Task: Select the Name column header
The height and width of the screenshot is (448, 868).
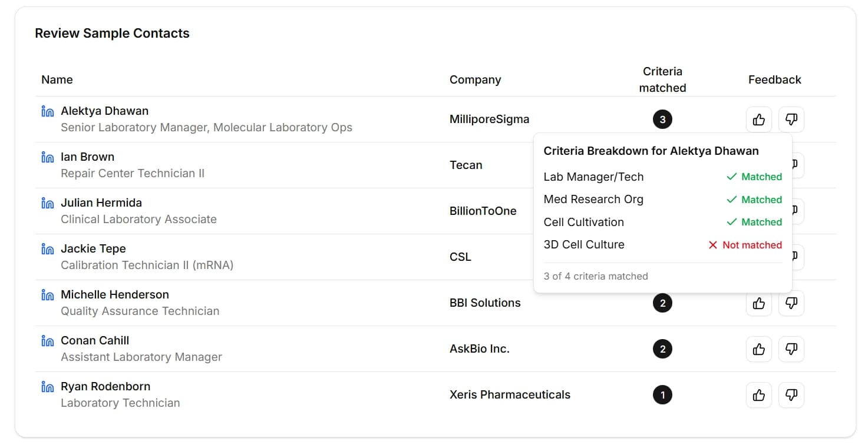Action: pyautogui.click(x=57, y=79)
